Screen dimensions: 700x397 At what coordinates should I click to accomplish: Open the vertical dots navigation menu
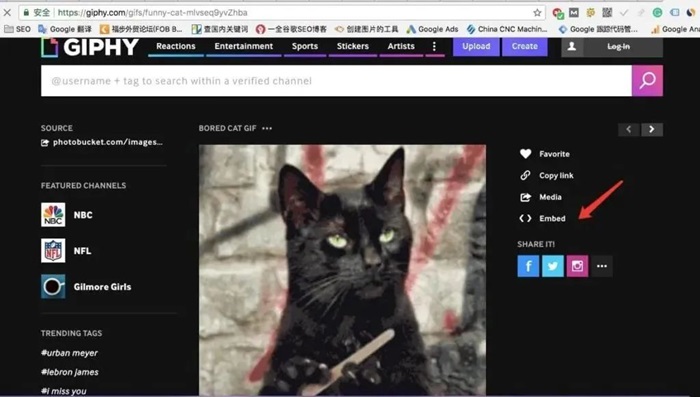(x=434, y=46)
